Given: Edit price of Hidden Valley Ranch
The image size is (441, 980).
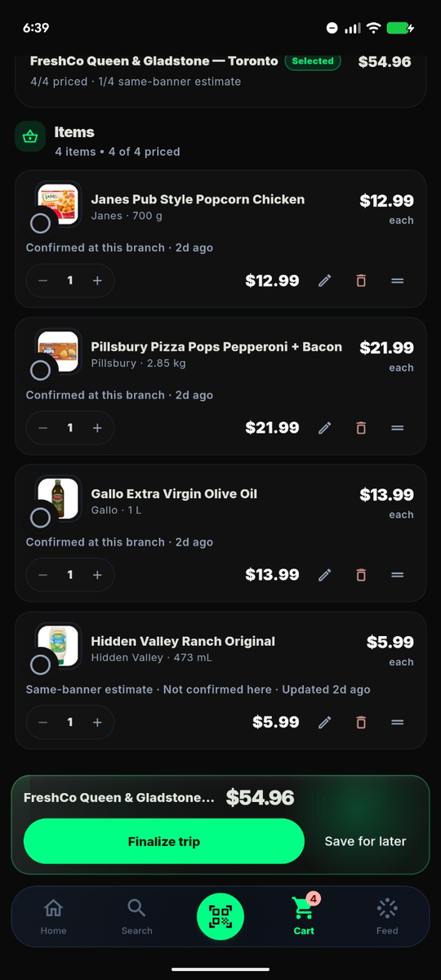Looking at the screenshot, I should [325, 722].
